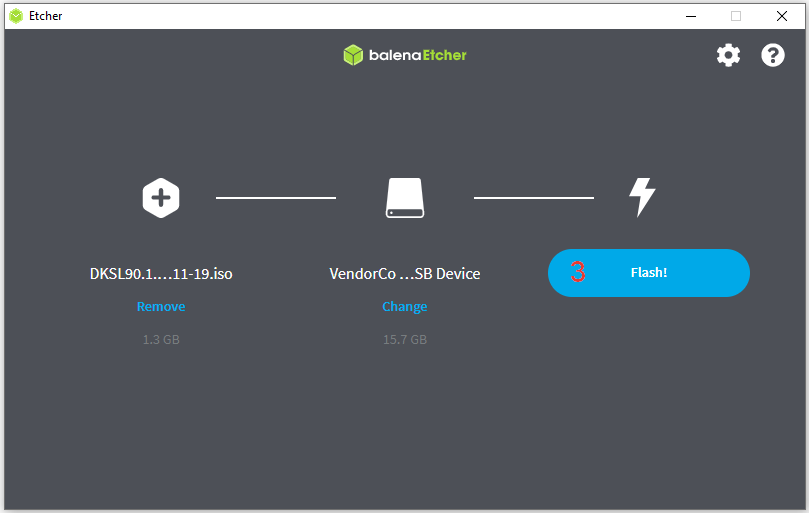The height and width of the screenshot is (513, 809).
Task: Click the DKSL90.1....11-19.iso file name
Action: click(x=161, y=274)
